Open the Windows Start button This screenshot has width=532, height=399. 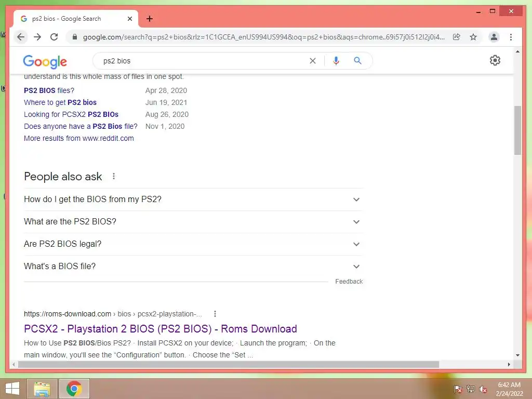click(12, 389)
